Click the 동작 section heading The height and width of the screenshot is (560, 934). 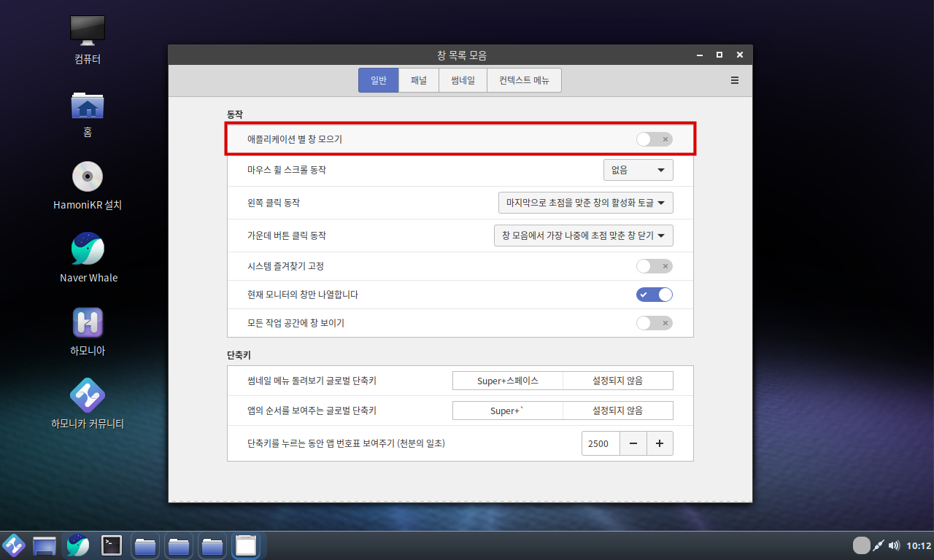click(234, 114)
